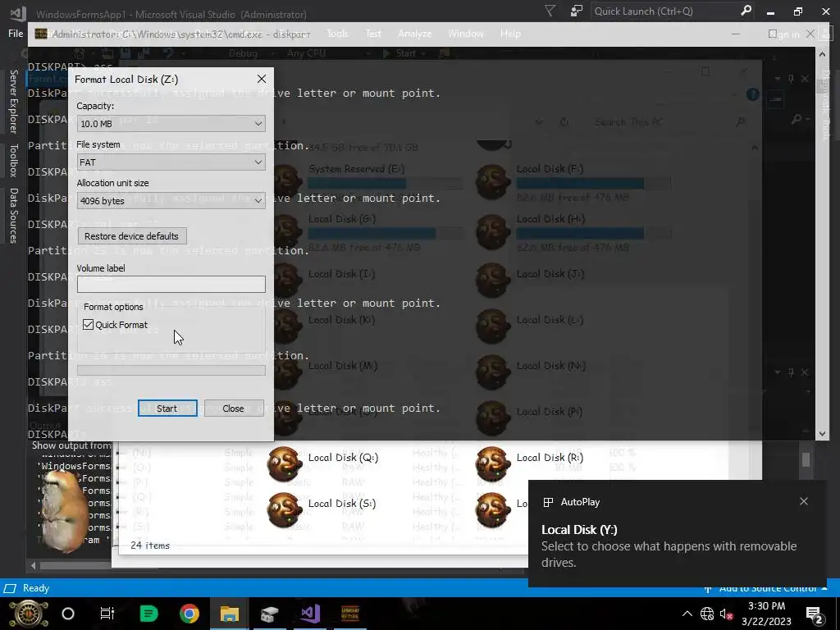
Task: Select the Local Disk (J:) drive icon
Action: [493, 281]
